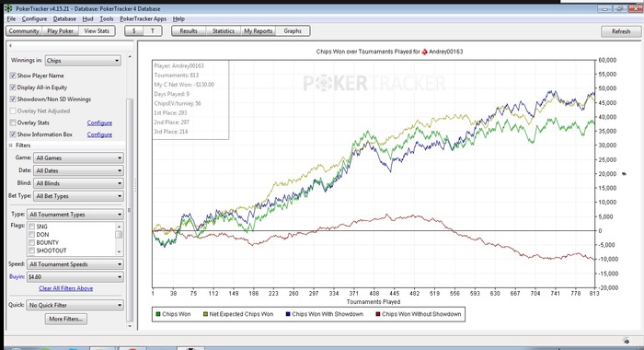644x350 pixels.
Task: Open the All Tournament Speeds dropdown
Action: pos(75,264)
